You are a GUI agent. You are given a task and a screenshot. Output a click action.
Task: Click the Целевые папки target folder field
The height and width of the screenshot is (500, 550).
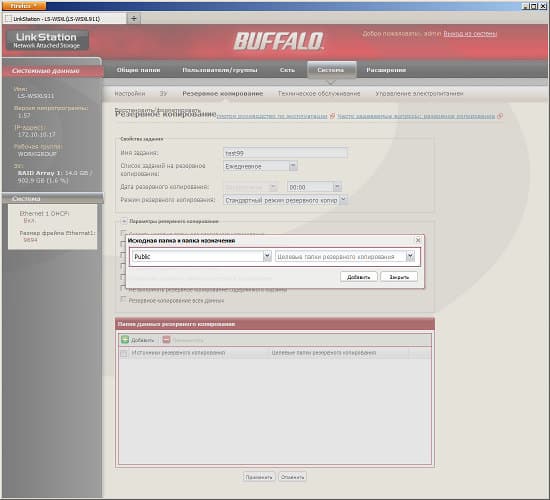click(x=341, y=256)
